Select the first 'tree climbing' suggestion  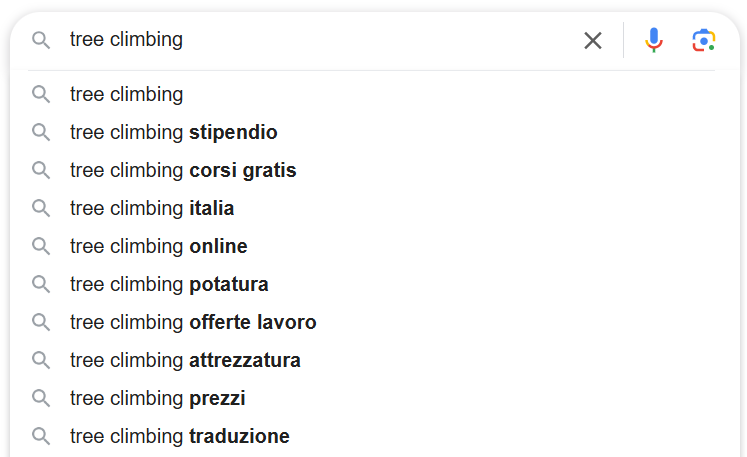coord(127,94)
